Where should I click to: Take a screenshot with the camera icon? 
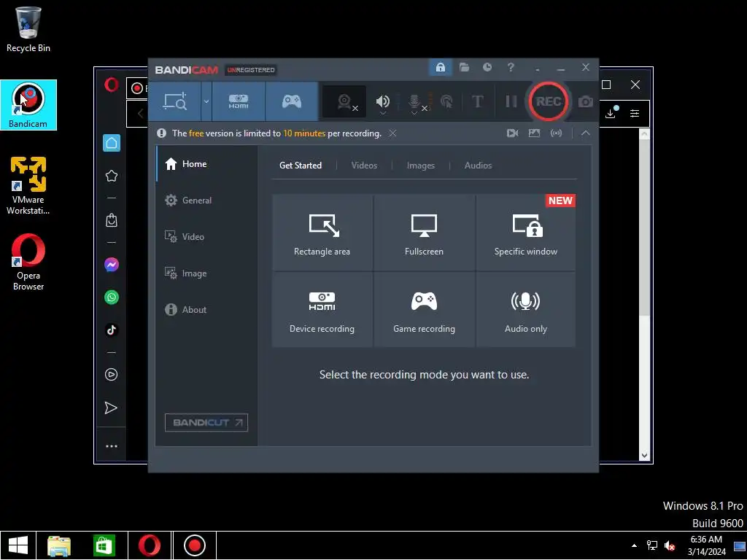pos(586,101)
